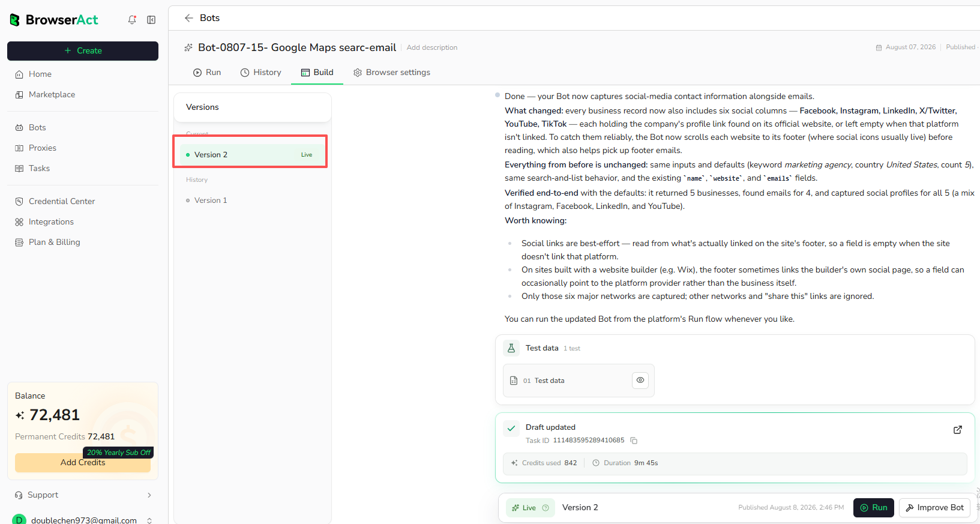Click the draft updated checkmark icon

click(511, 429)
